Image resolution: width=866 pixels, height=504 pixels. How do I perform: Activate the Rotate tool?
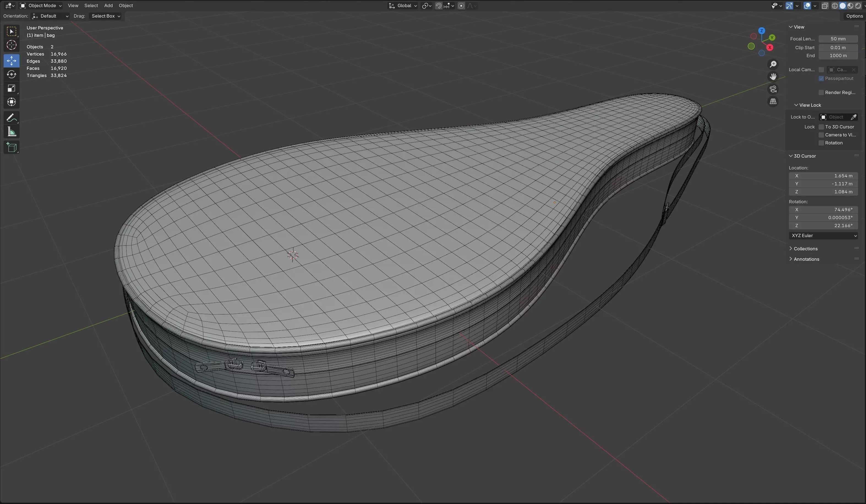11,74
